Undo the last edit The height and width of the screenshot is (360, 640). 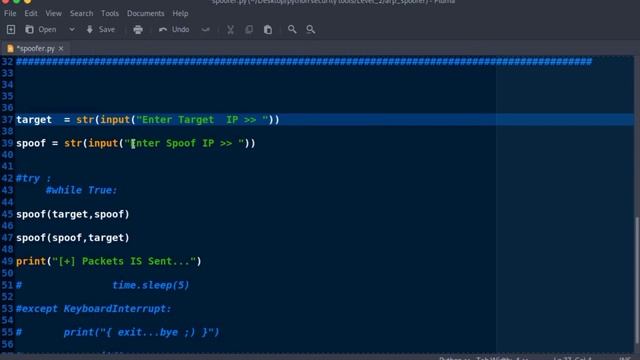[x=174, y=29]
